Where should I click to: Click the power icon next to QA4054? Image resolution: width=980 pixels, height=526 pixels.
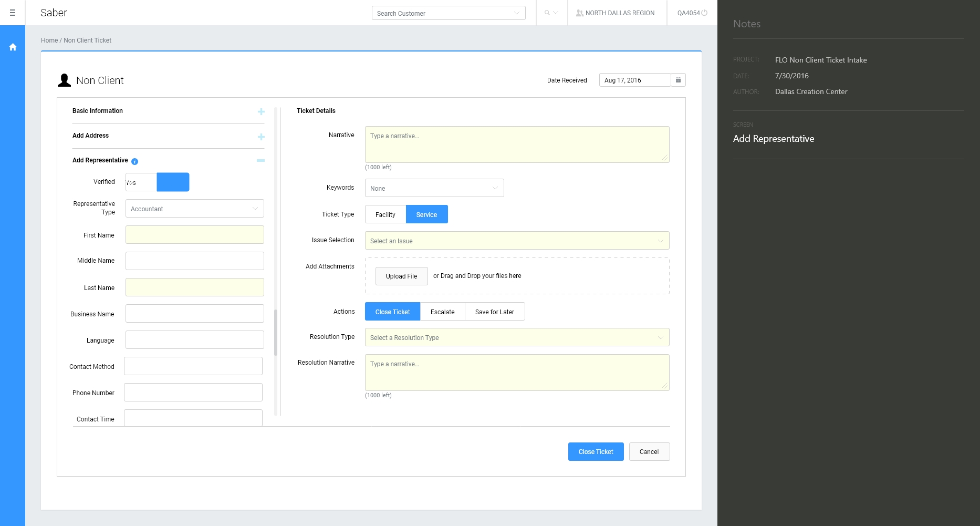(x=704, y=13)
